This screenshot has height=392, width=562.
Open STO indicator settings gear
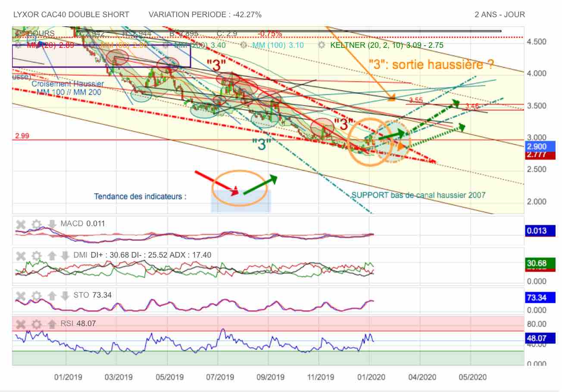(x=36, y=296)
